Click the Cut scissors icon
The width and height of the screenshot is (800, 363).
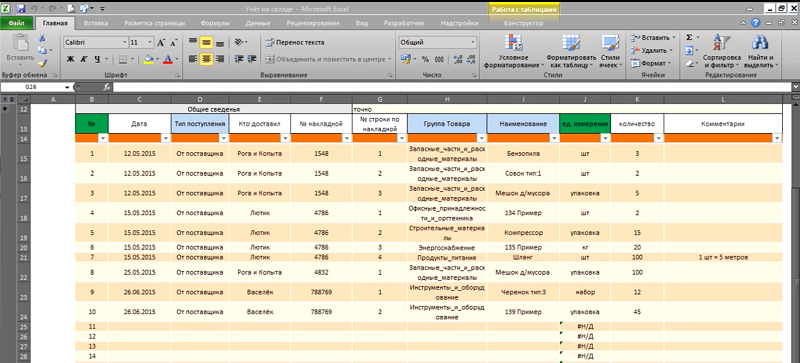[x=42, y=39]
